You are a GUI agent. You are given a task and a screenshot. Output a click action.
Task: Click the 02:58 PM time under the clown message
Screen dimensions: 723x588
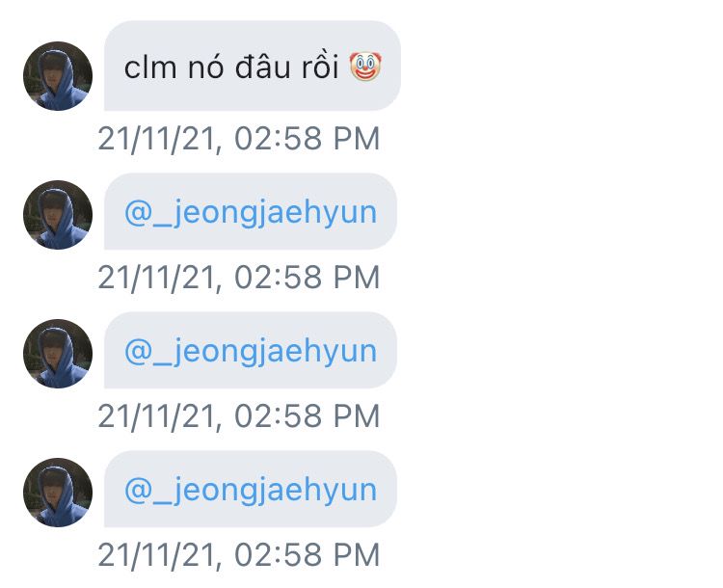[x=308, y=139]
